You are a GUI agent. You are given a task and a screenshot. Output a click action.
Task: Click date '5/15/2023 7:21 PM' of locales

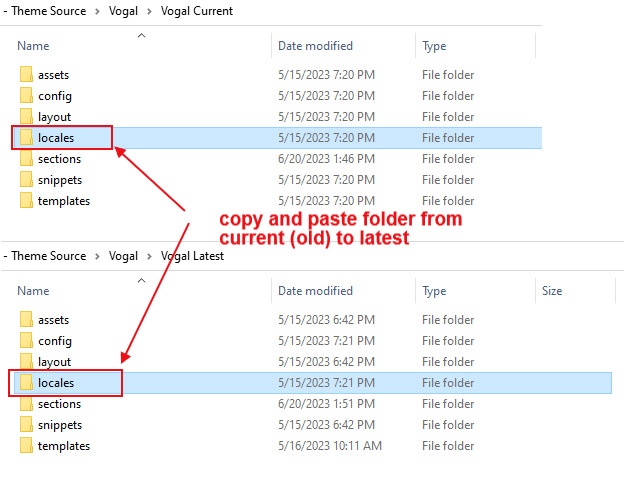[326, 383]
